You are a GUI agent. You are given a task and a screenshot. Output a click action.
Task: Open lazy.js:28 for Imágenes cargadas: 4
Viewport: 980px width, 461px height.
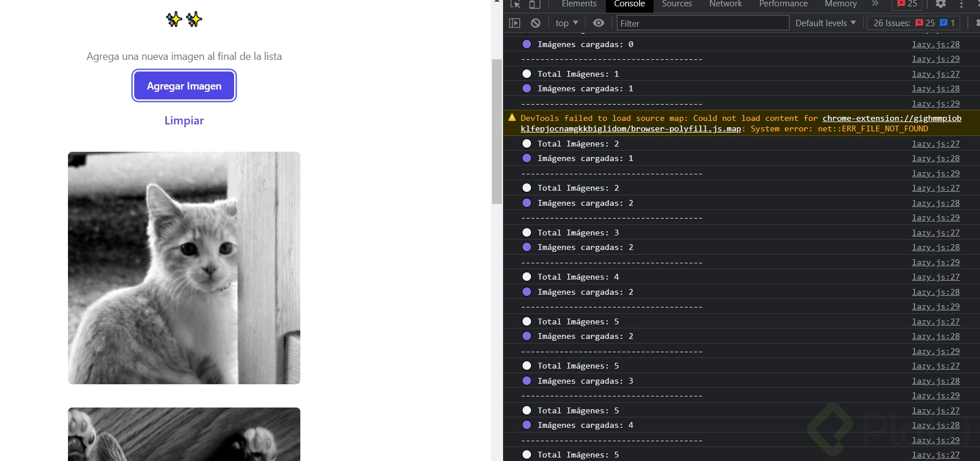pyautogui.click(x=935, y=425)
